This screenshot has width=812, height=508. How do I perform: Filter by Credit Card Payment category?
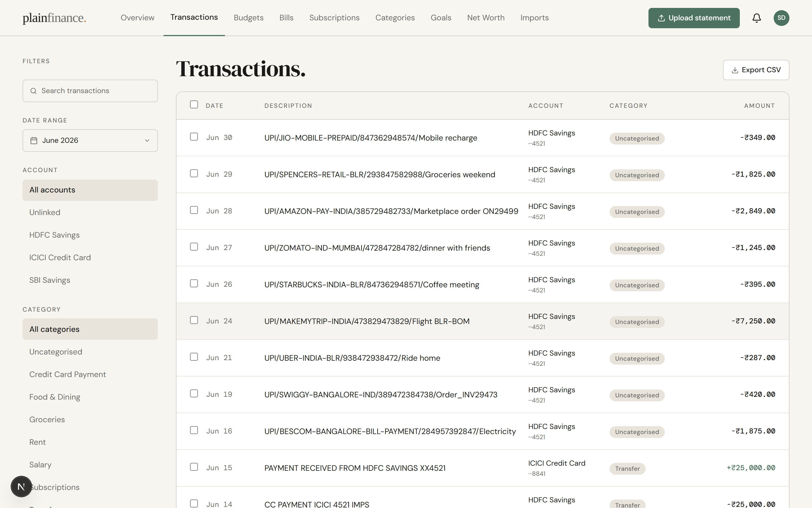(x=90, y=374)
